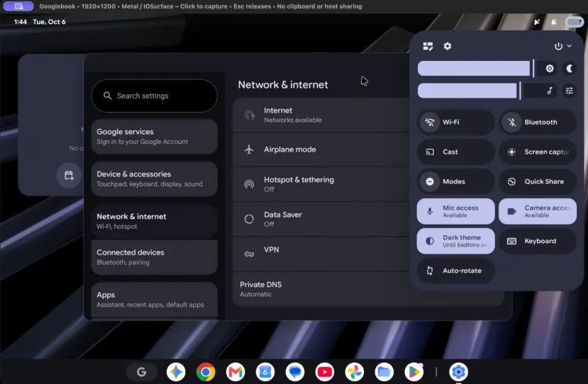
Task: Click the date and time in top bar
Action: pos(40,22)
